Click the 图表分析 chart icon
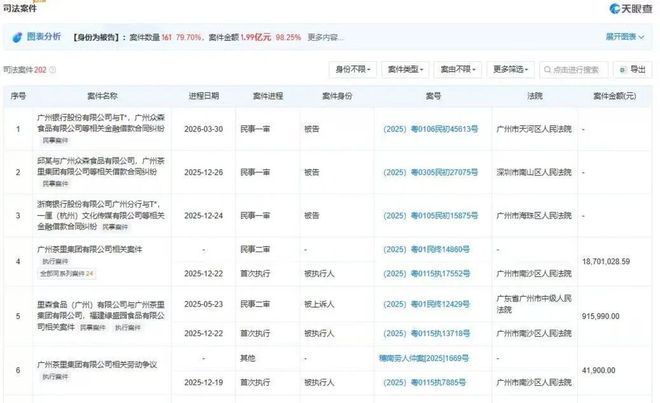The width and height of the screenshot is (660, 403). click(17, 39)
